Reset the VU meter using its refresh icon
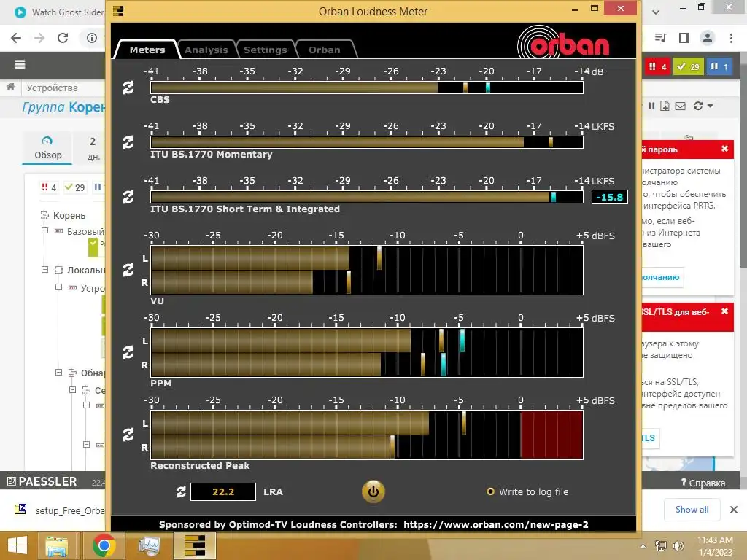 (x=128, y=270)
